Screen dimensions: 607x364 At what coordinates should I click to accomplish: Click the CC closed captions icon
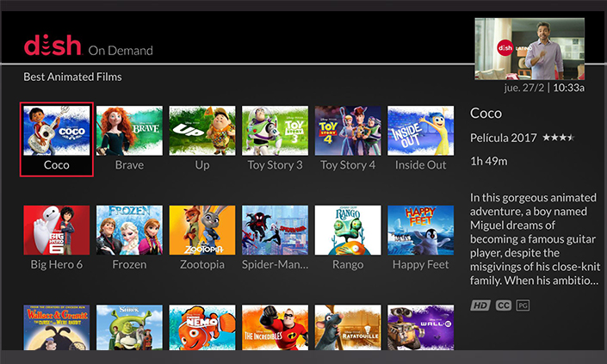point(504,305)
